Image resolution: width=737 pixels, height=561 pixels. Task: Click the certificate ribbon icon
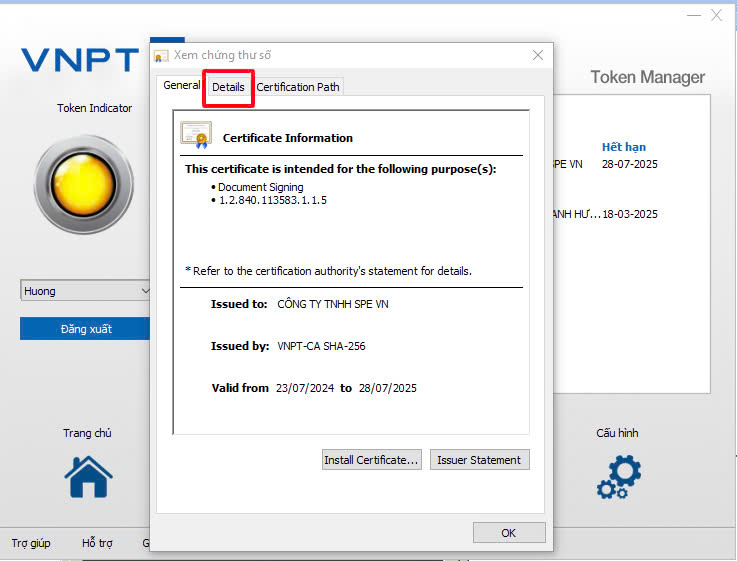coord(196,135)
